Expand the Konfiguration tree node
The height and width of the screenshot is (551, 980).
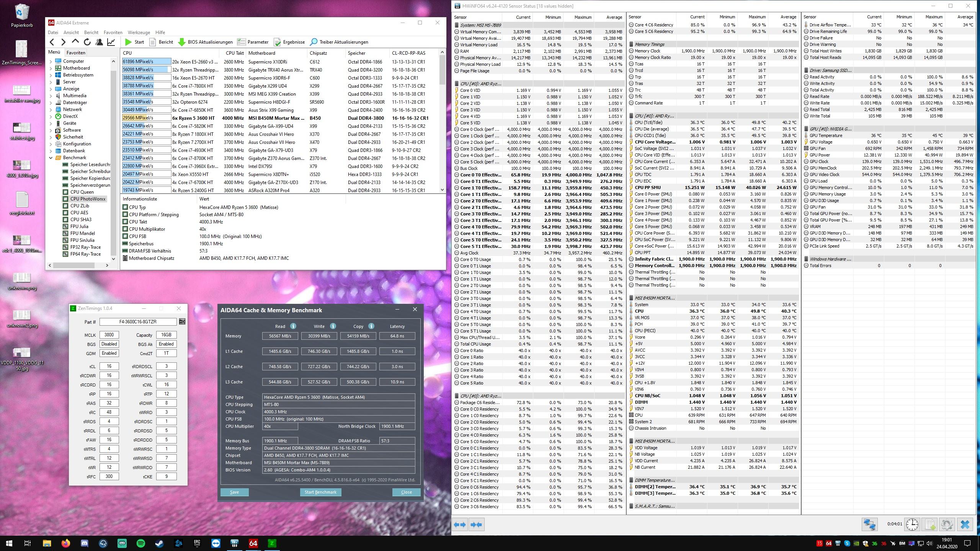(51, 144)
